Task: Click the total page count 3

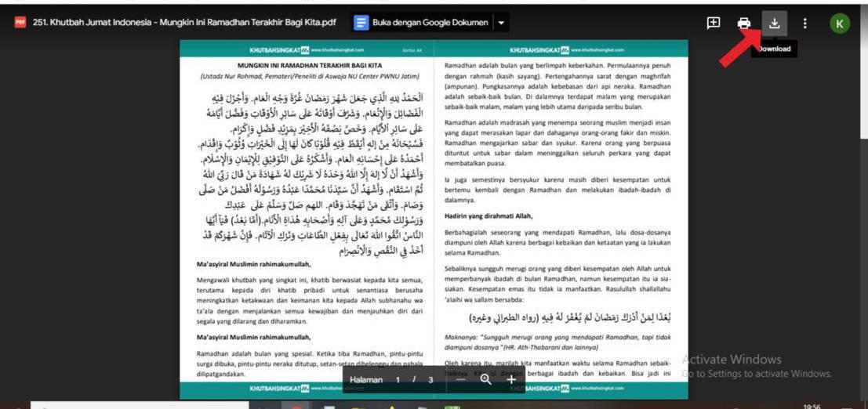Action: click(x=430, y=380)
